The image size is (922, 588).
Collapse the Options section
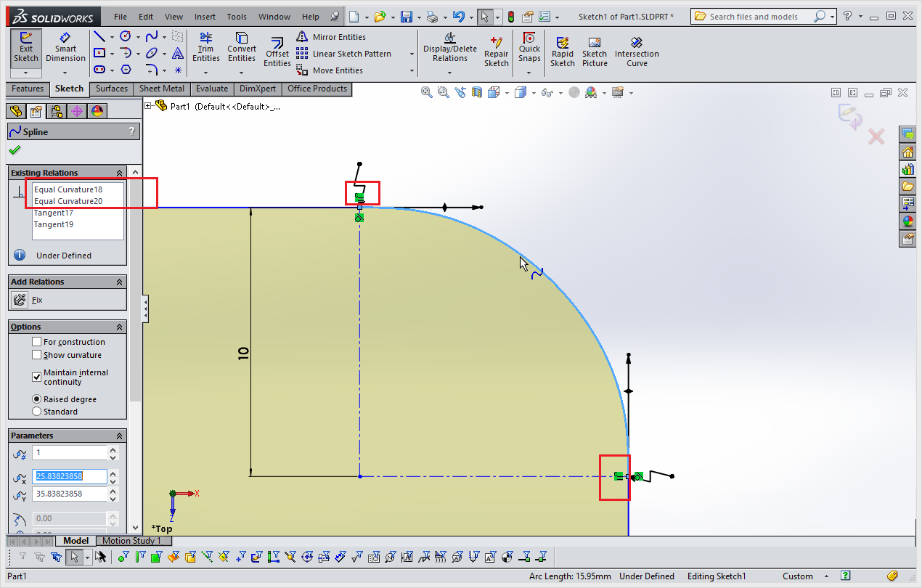(x=120, y=327)
